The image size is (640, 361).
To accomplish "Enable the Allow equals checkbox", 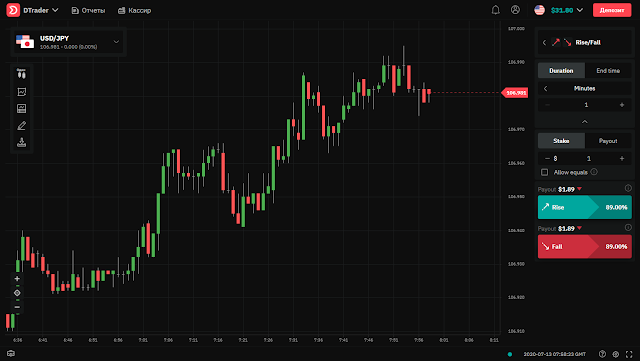I will click(x=544, y=172).
